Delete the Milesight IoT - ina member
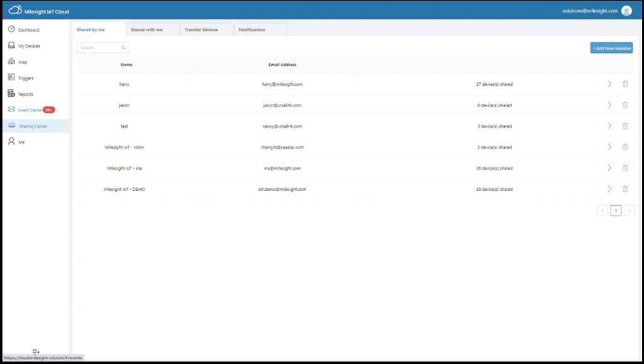 click(x=625, y=168)
